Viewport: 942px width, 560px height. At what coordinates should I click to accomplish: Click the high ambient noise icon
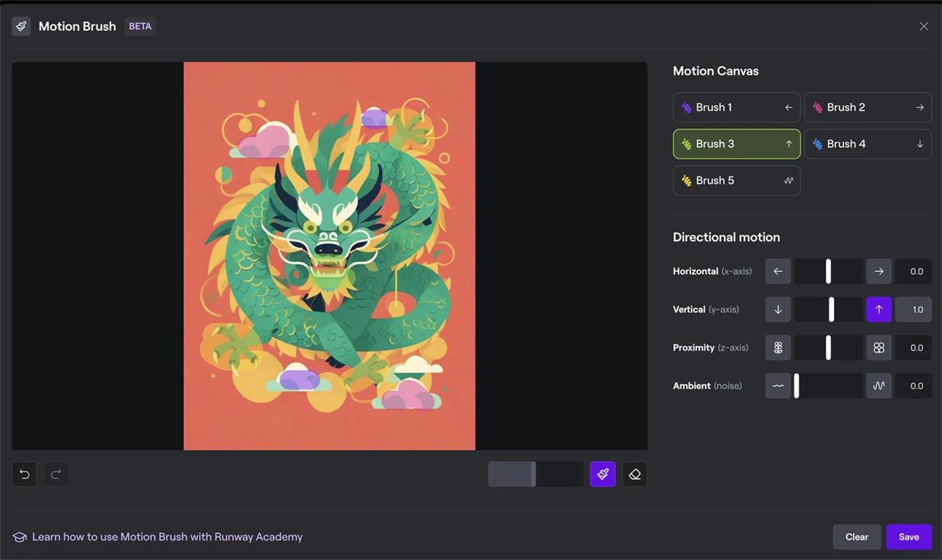878,386
